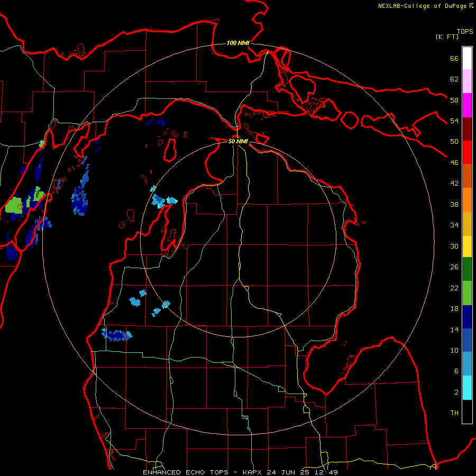Click the black TH legend swatch
Viewport: 476px width, 476px height.
pyautogui.click(x=467, y=411)
